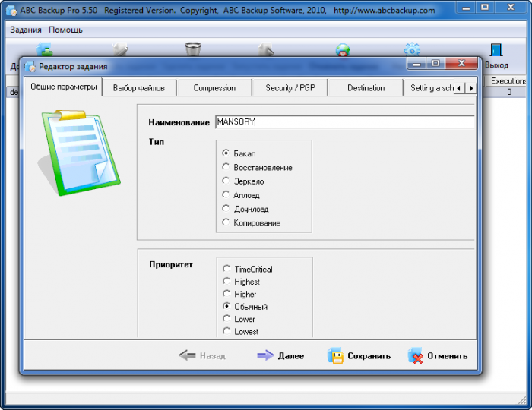Open the Задания menu

pos(27,30)
